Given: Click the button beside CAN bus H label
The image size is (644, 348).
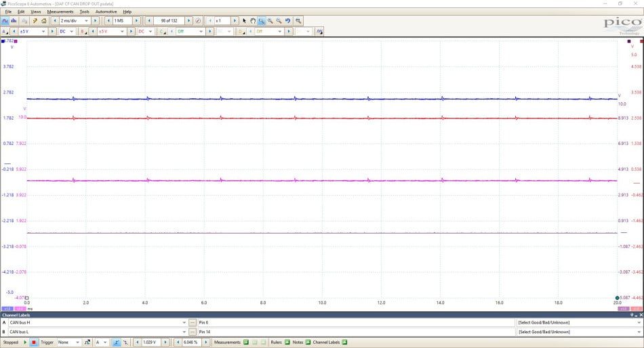Looking at the screenshot, I should [193, 322].
